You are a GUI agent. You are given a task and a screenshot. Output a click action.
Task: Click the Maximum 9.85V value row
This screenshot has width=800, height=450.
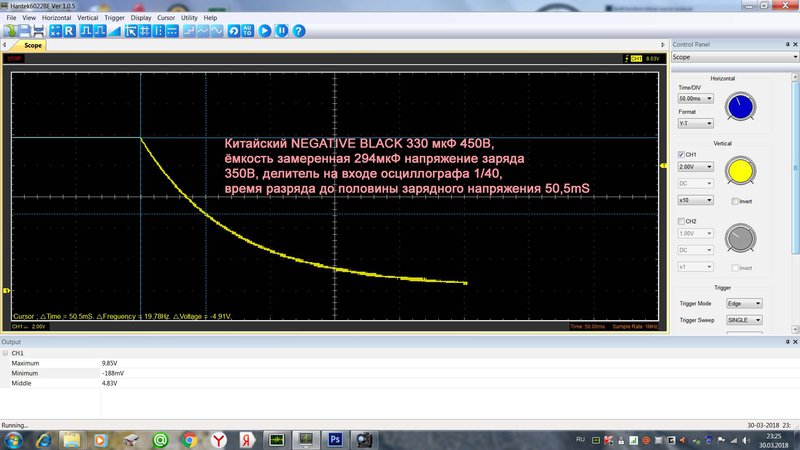click(399, 363)
